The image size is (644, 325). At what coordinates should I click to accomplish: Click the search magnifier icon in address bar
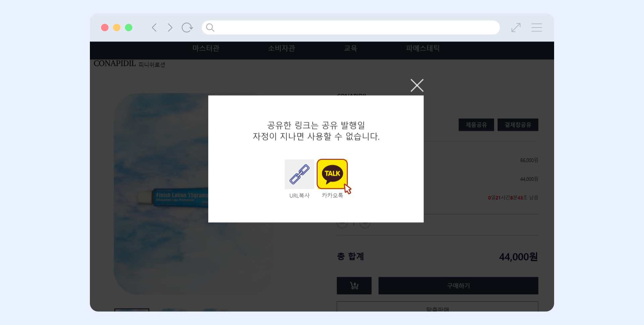[x=210, y=27]
